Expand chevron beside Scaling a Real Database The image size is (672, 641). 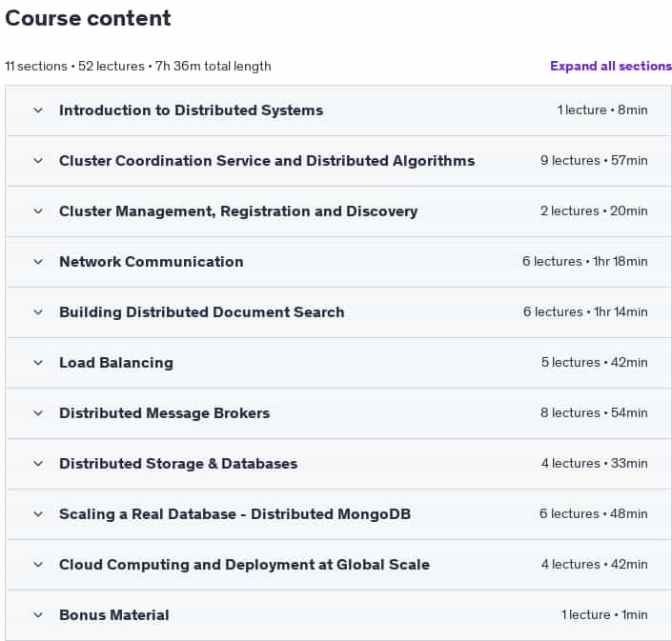coord(38,513)
